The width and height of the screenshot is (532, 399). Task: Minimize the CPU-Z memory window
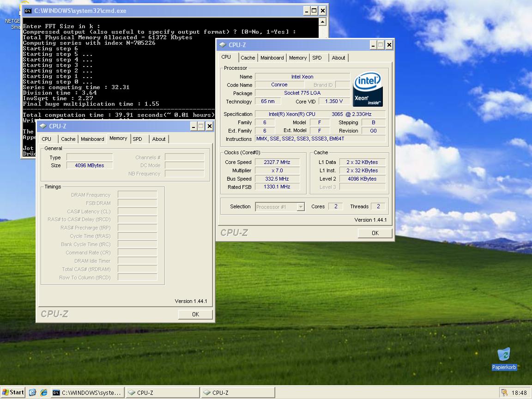click(193, 127)
